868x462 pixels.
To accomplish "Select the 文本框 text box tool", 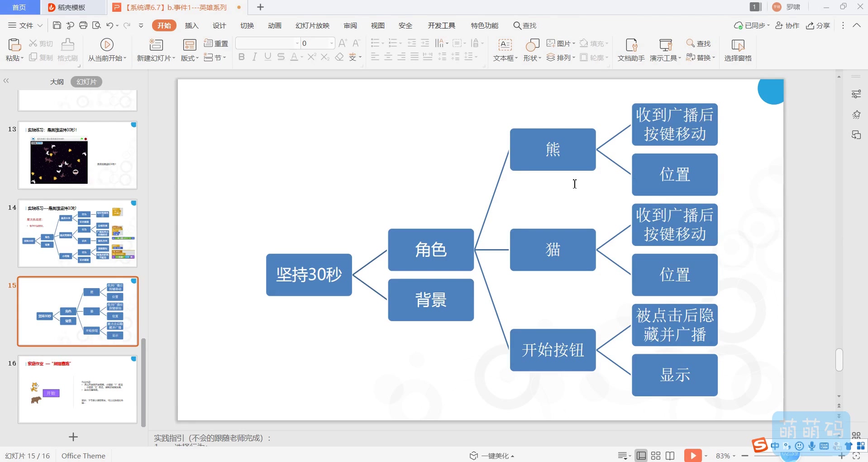I will tap(504, 49).
